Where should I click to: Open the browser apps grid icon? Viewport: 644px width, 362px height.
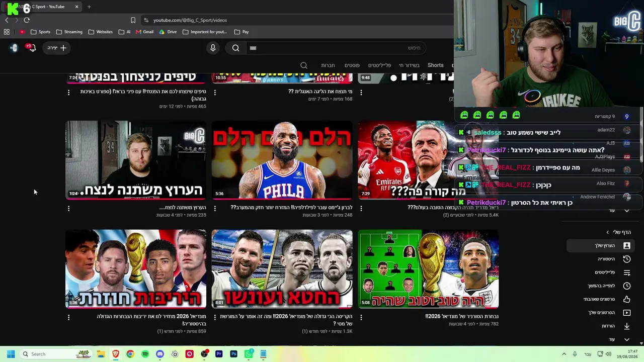click(7, 32)
